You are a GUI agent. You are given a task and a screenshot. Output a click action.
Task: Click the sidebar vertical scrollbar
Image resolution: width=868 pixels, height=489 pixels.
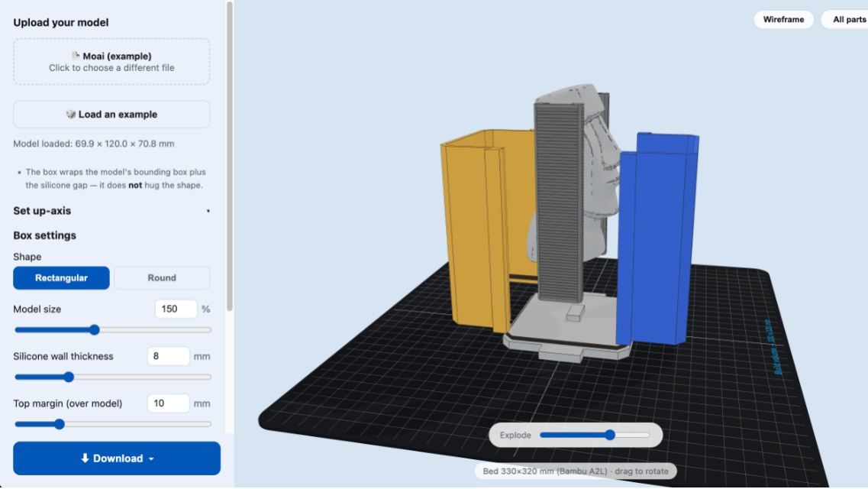pos(230,156)
